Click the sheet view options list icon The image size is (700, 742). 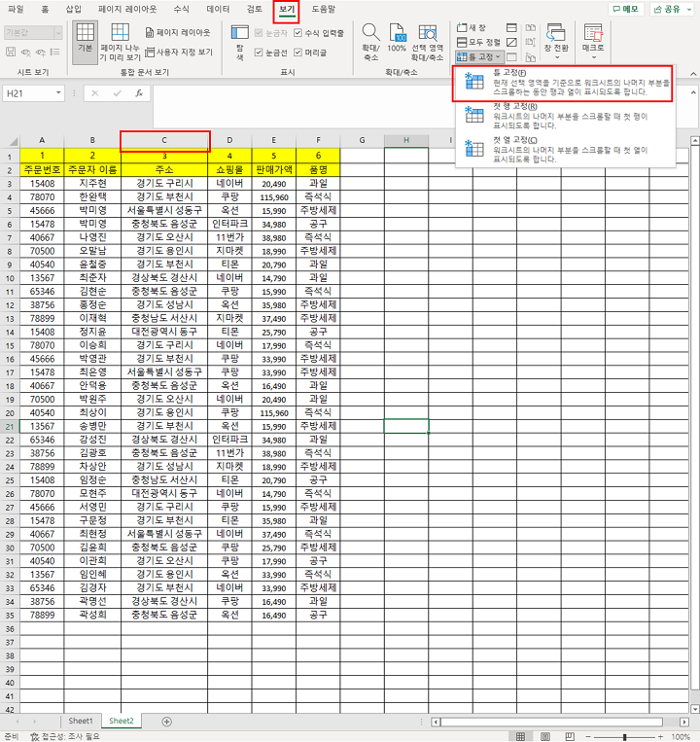pyautogui.click(x=54, y=52)
